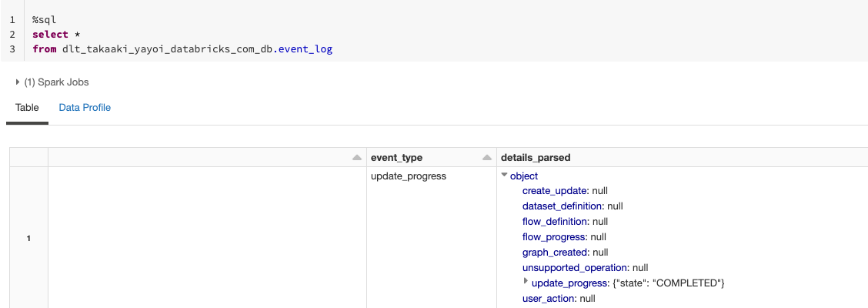Switch to the Data Profile tab
Screen dimensions: 868x308
coord(85,108)
